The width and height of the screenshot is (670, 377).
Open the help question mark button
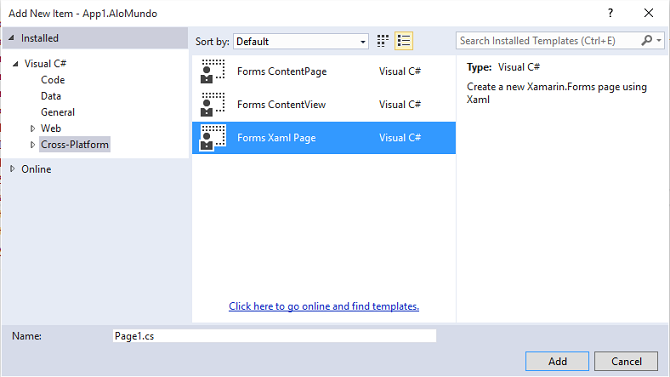(x=611, y=13)
